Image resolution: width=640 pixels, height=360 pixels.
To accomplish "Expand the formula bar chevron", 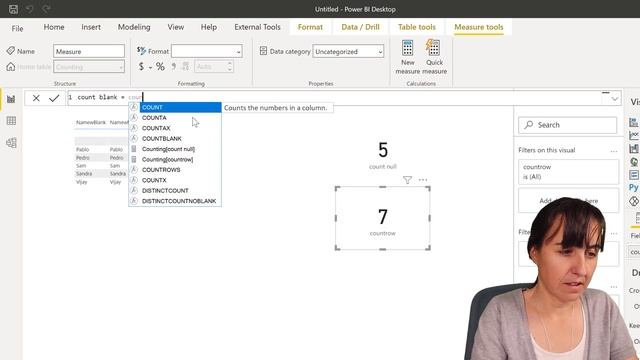I will click(614, 99).
